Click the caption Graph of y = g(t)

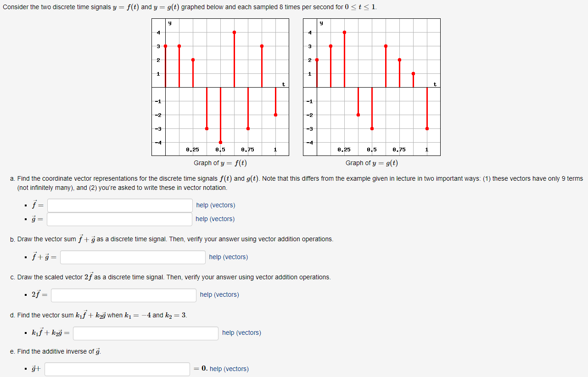coord(372,163)
